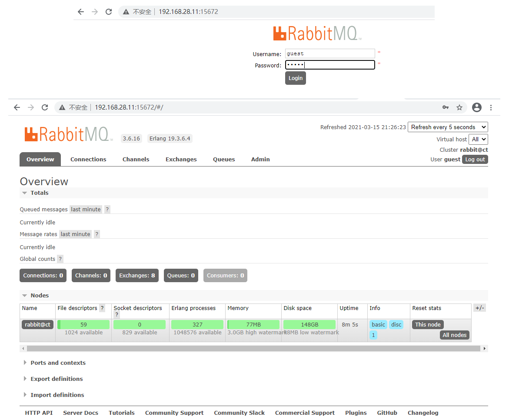Screen dimensions: 509x420
Task: Open the Refresh every 5 seconds dropdown
Action: (448, 127)
